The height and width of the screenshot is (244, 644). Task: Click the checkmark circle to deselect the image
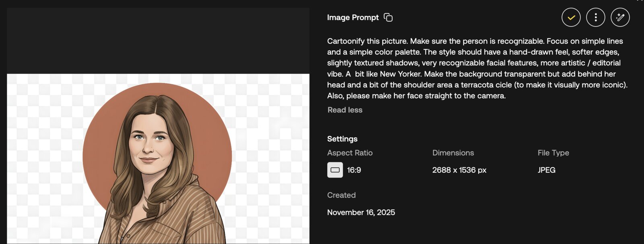(x=571, y=17)
